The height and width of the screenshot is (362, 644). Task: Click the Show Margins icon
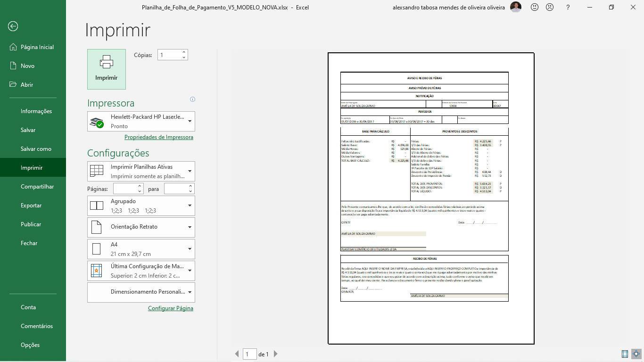tap(625, 354)
